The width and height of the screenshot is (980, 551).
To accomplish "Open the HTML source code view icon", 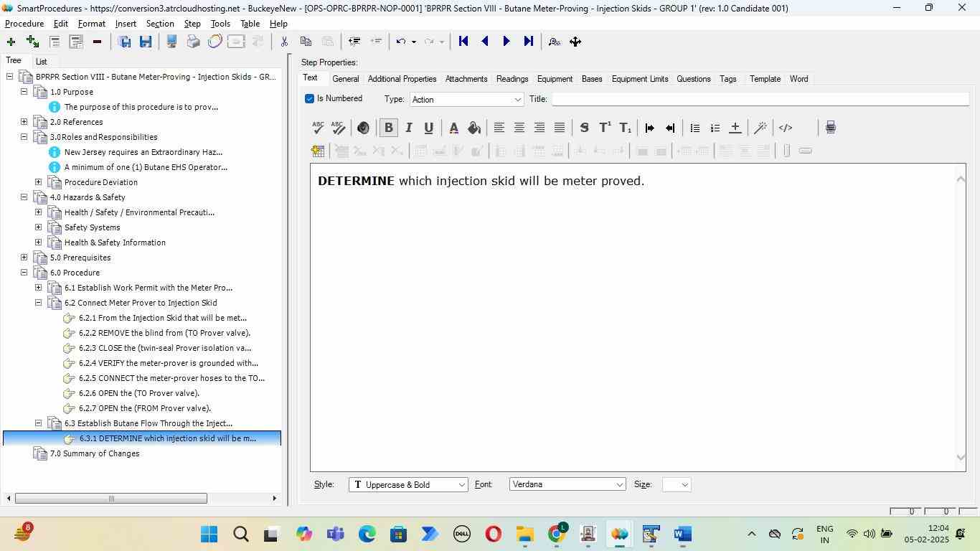I will click(786, 128).
